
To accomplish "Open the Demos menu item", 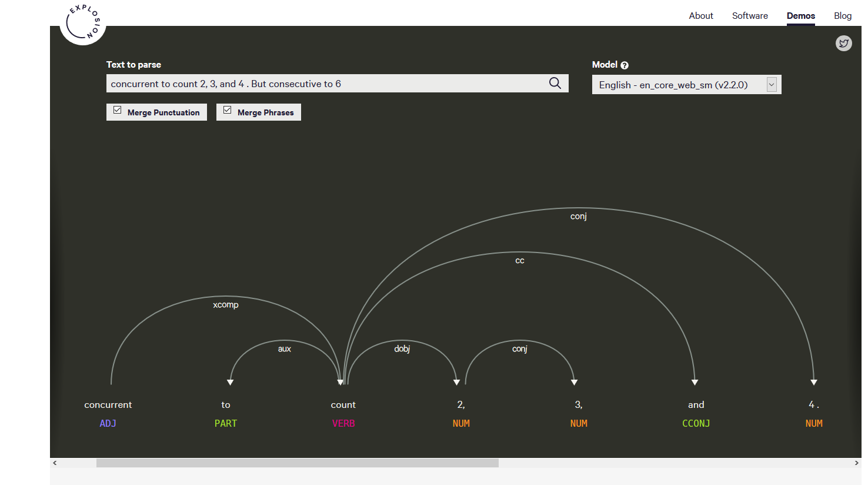I will (801, 16).
